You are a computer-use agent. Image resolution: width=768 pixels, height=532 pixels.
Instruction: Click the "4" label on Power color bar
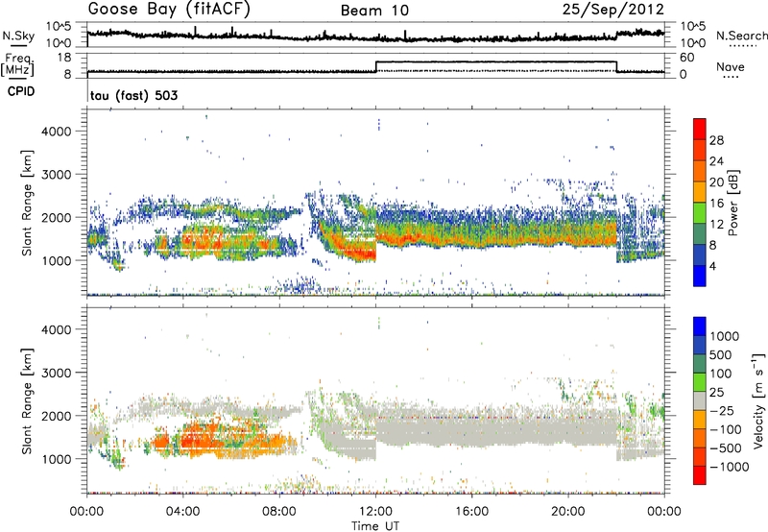[713, 266]
